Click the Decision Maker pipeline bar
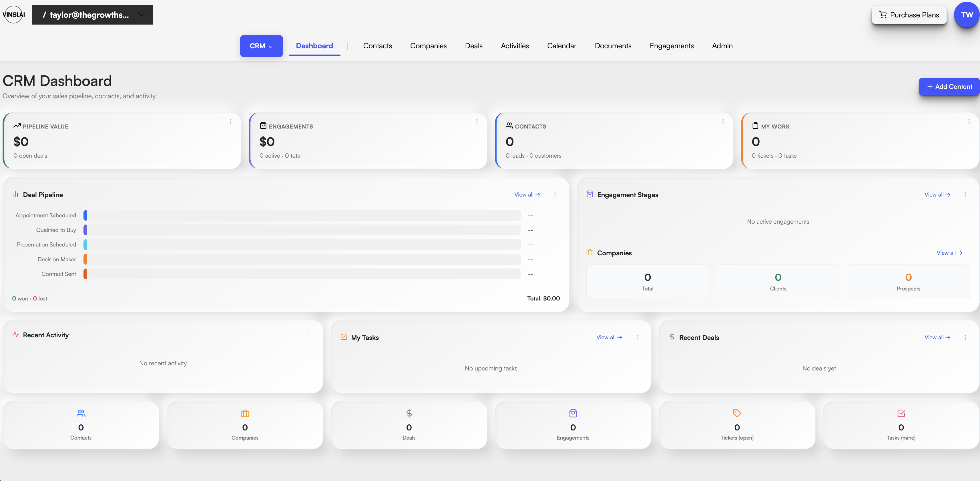 tap(302, 259)
